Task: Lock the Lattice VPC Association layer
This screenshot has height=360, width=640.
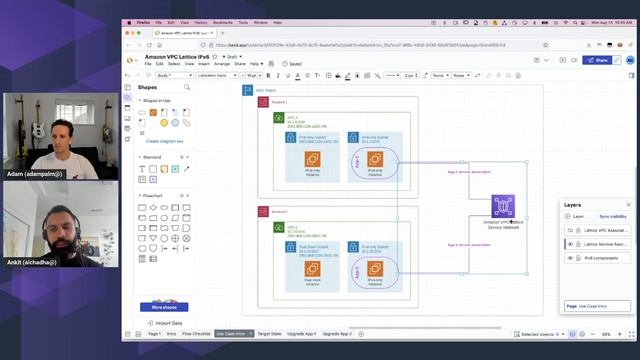Action: [578, 230]
